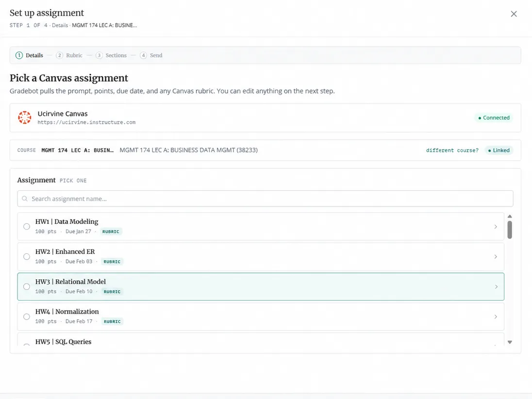532x399 pixels.
Task: Click 'Due Jan 27' on HW1
Action: click(x=78, y=232)
